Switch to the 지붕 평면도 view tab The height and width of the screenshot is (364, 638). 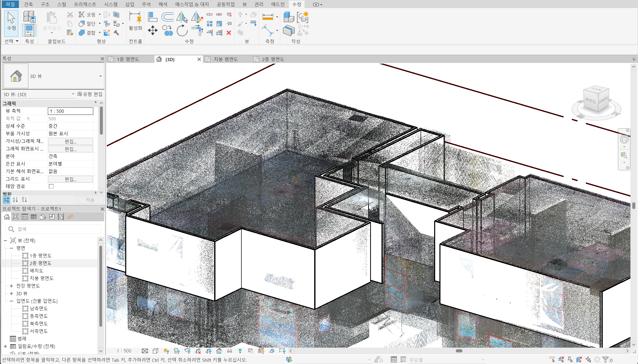(226, 59)
